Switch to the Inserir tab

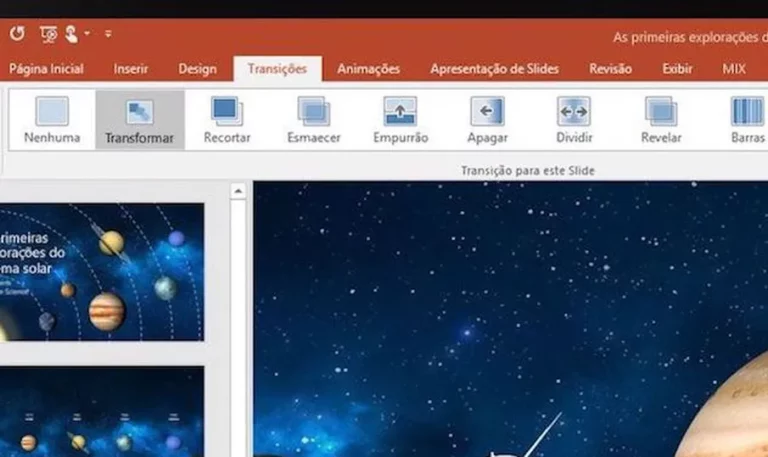pos(131,69)
